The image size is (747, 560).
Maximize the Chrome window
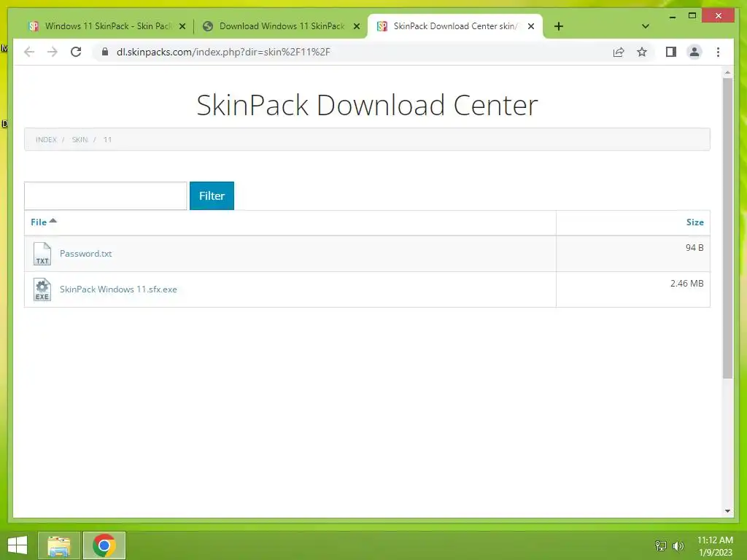pos(692,16)
